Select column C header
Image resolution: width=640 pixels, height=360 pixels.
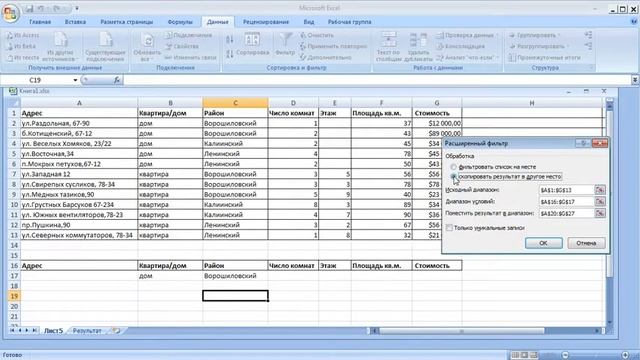coord(235,103)
